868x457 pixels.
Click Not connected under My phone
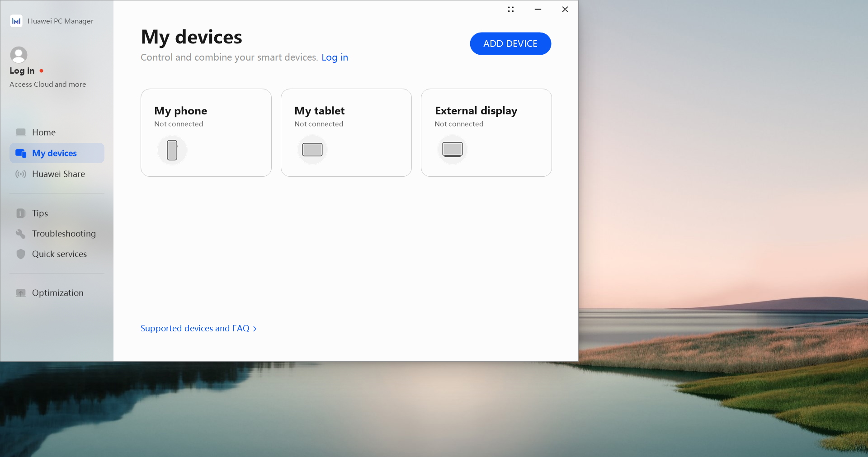(179, 124)
